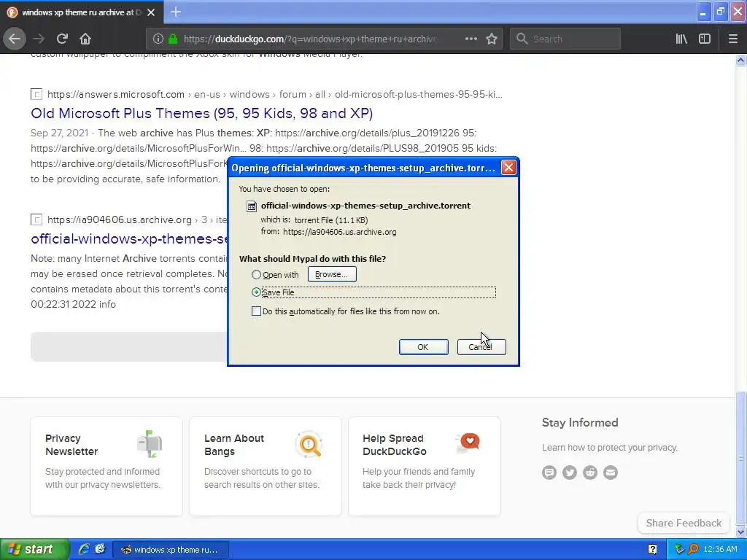Open the email newsletter social icon
Viewport: 747px width, 560px height.
click(611, 472)
